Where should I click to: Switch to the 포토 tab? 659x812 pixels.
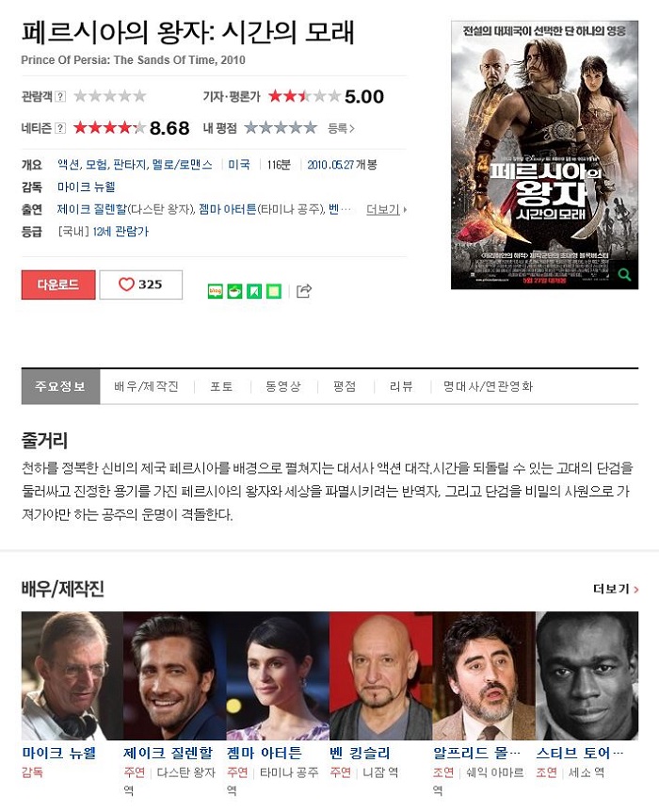click(x=221, y=386)
